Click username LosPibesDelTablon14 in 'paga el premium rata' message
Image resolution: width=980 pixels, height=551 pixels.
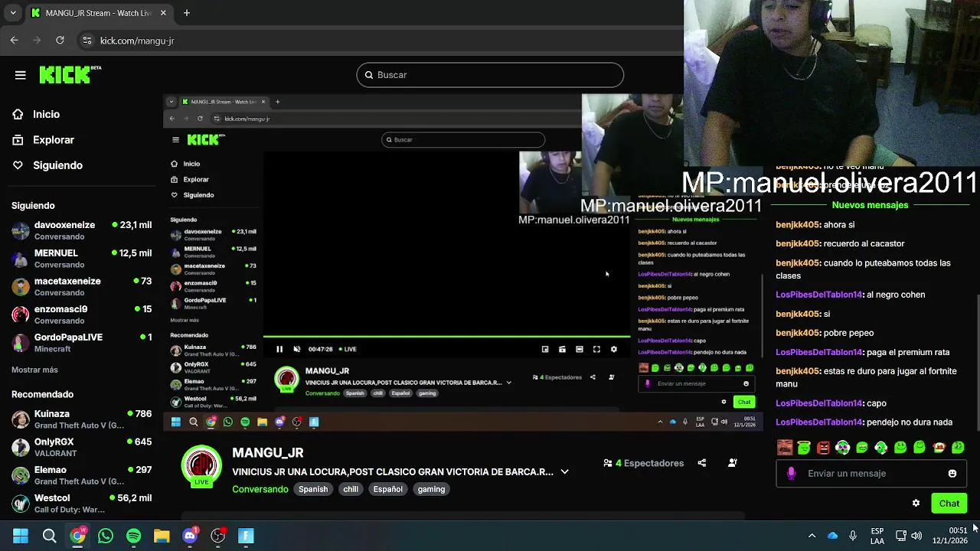pyautogui.click(x=819, y=352)
